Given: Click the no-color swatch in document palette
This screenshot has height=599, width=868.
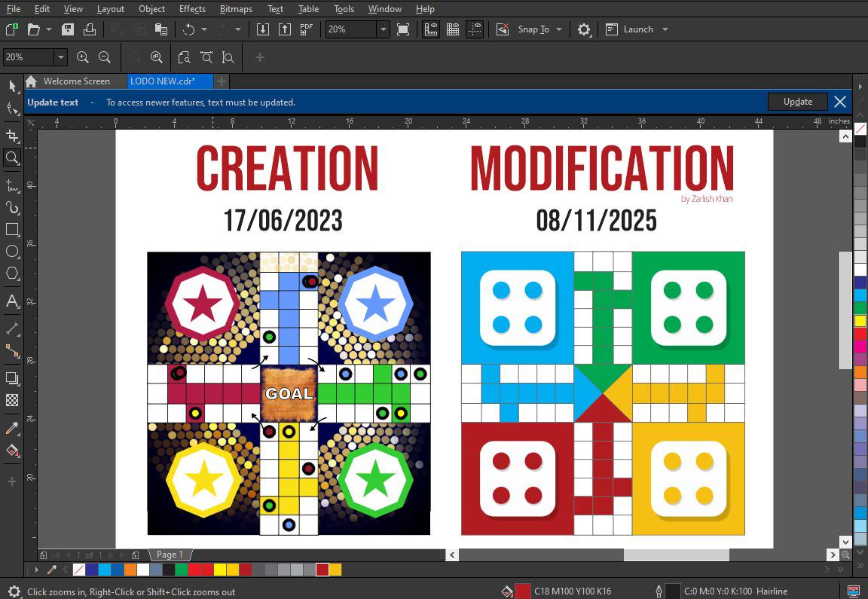Looking at the screenshot, I should tap(79, 569).
